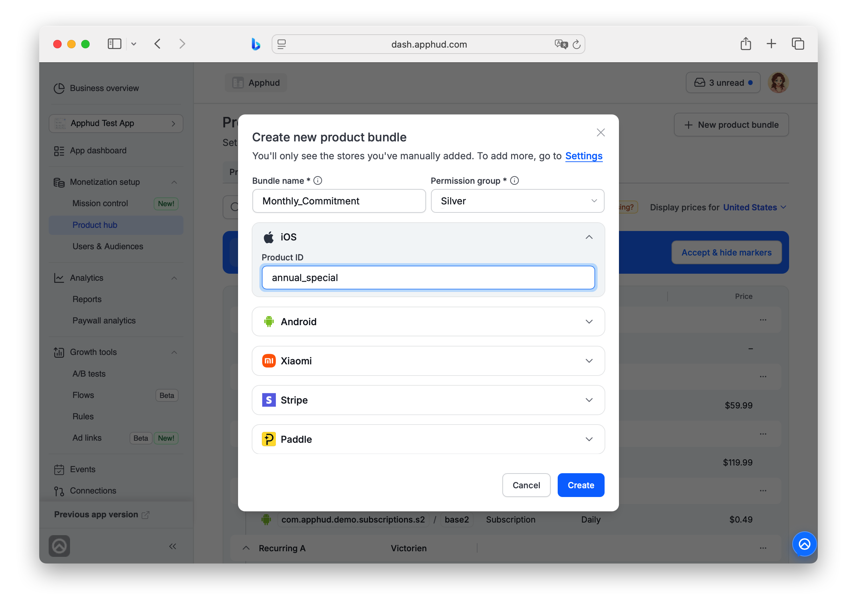Open sidebar dropdown chevron in Safari toolbar
Image resolution: width=857 pixels, height=616 pixels.
pyautogui.click(x=134, y=44)
